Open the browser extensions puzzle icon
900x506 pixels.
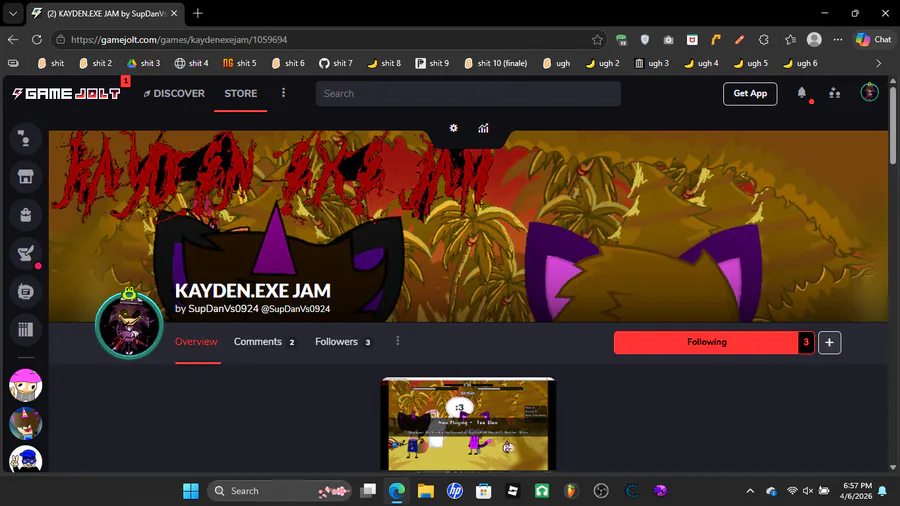763,40
